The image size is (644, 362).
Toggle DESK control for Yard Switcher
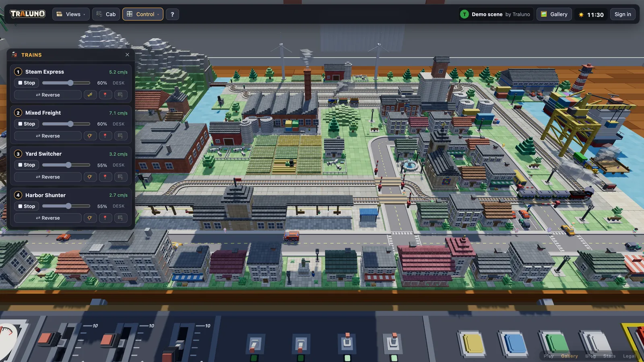click(x=119, y=165)
